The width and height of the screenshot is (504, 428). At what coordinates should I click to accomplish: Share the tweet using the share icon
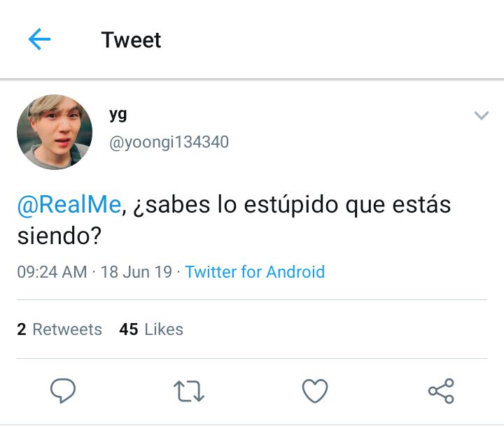point(441,391)
